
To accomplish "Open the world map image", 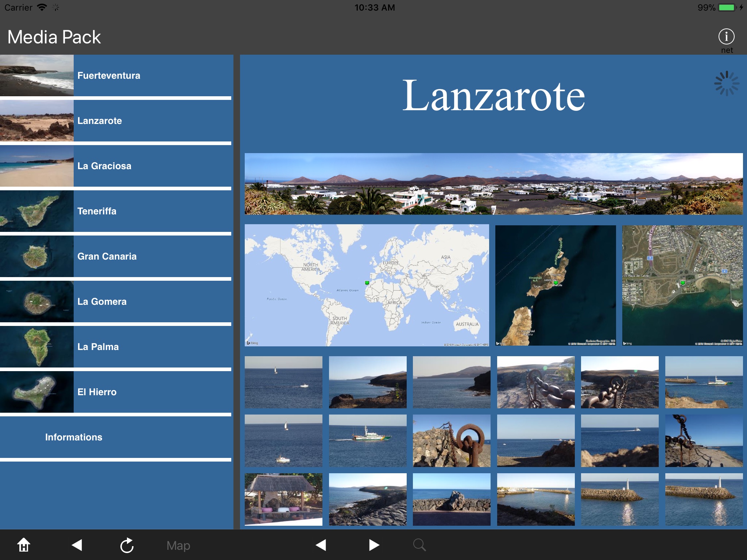I will [x=367, y=285].
